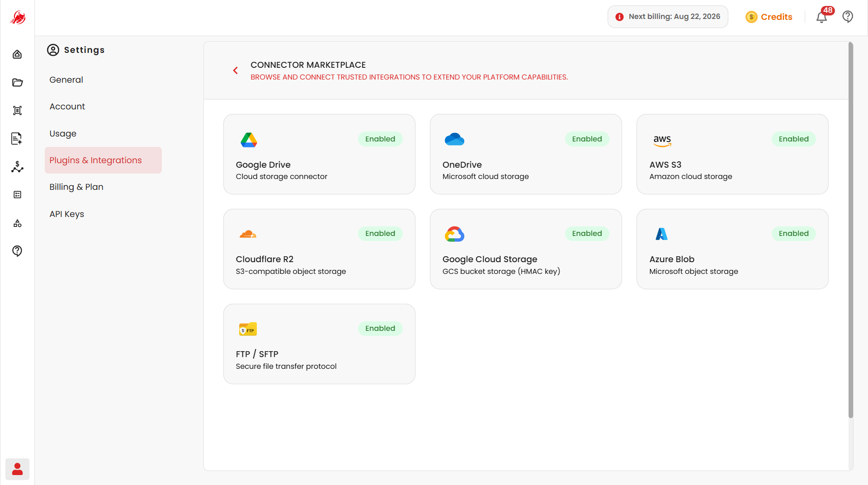
Task: Click the Cloudflare R2 logo
Action: click(x=248, y=234)
